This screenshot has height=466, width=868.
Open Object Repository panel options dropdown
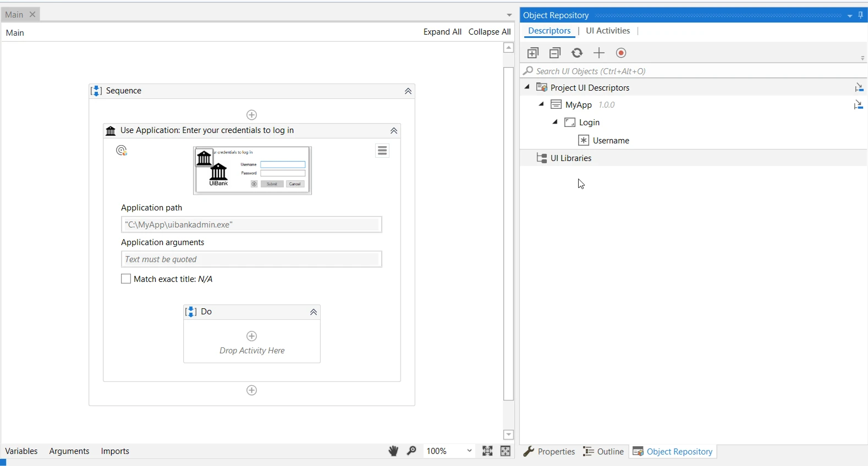tap(850, 16)
